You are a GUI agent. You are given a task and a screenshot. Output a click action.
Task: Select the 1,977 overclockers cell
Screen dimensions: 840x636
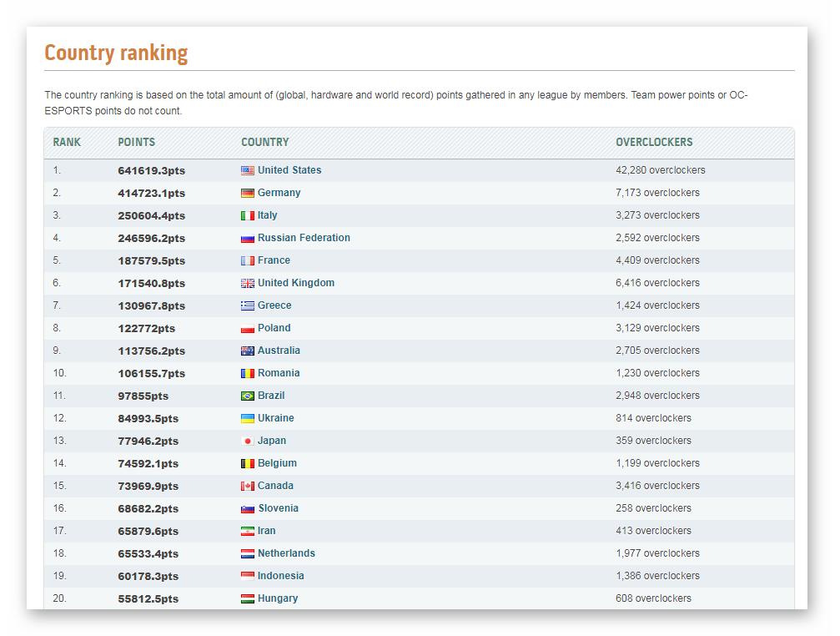tap(657, 553)
